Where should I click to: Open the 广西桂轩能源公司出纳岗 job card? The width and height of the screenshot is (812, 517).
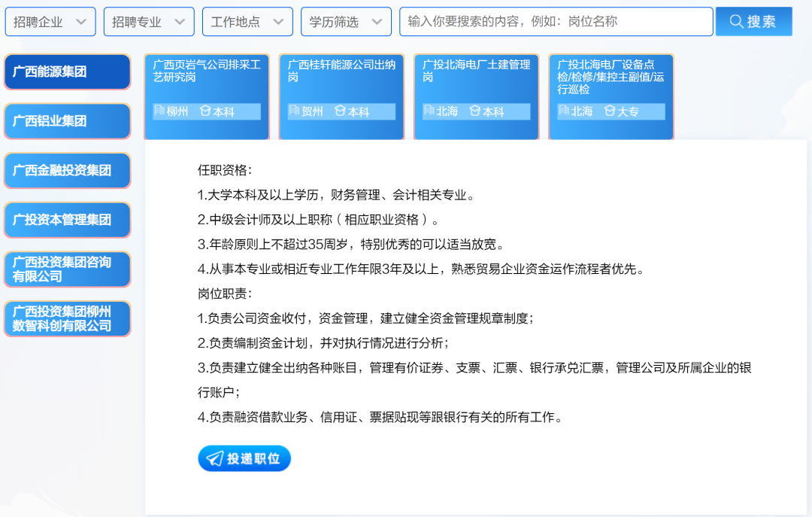point(341,97)
